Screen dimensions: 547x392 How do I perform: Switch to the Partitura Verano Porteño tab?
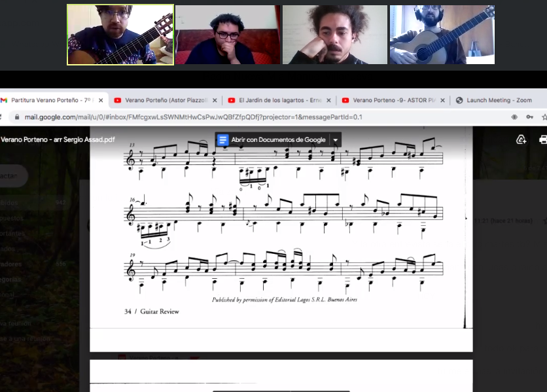(54, 100)
